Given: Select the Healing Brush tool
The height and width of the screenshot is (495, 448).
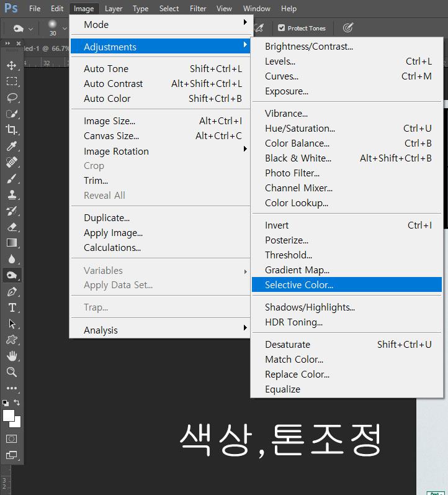Looking at the screenshot, I should pos(12,162).
